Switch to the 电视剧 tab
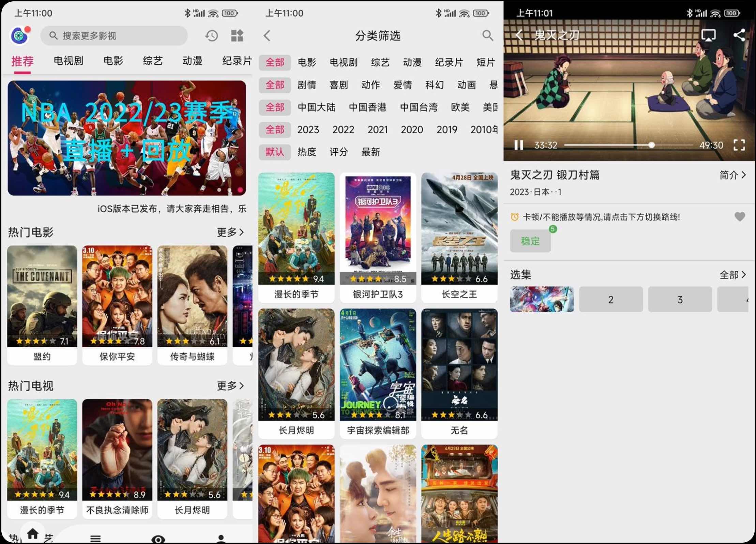This screenshot has height=544, width=756. pos(68,61)
